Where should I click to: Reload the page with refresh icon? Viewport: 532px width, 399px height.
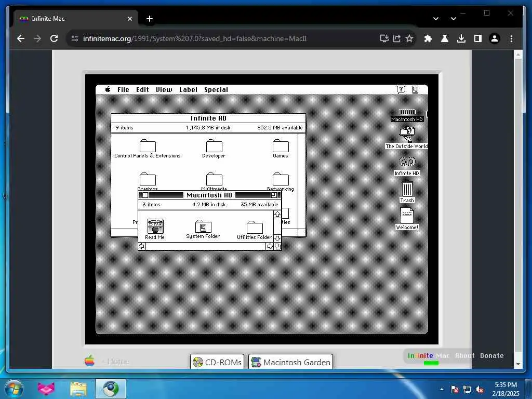54,38
